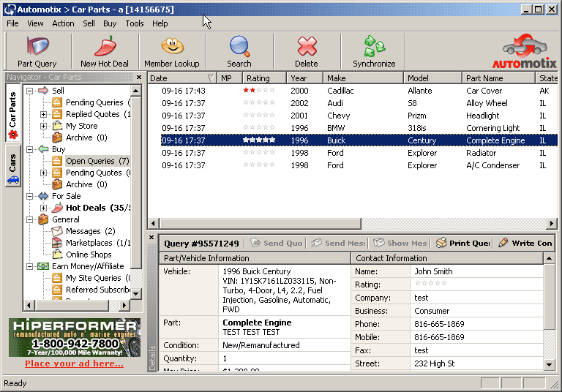Sort list by Model column
The height and width of the screenshot is (392, 562).
click(432, 78)
